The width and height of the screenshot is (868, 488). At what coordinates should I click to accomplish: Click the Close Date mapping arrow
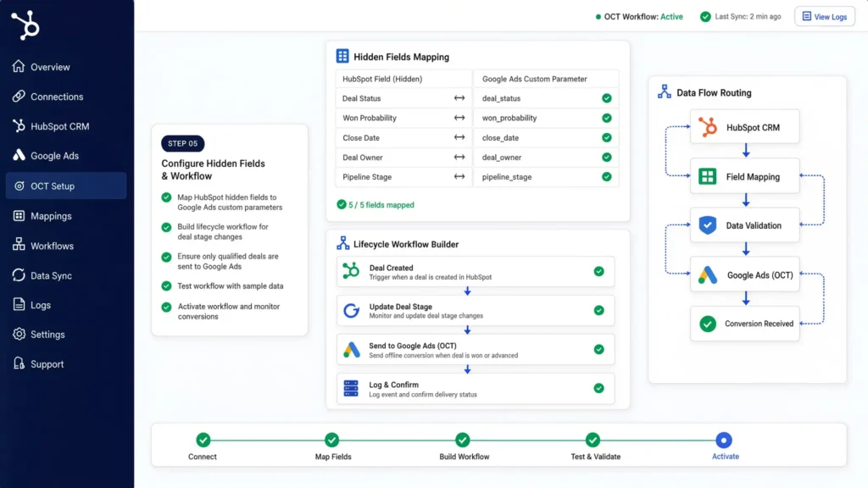point(459,137)
